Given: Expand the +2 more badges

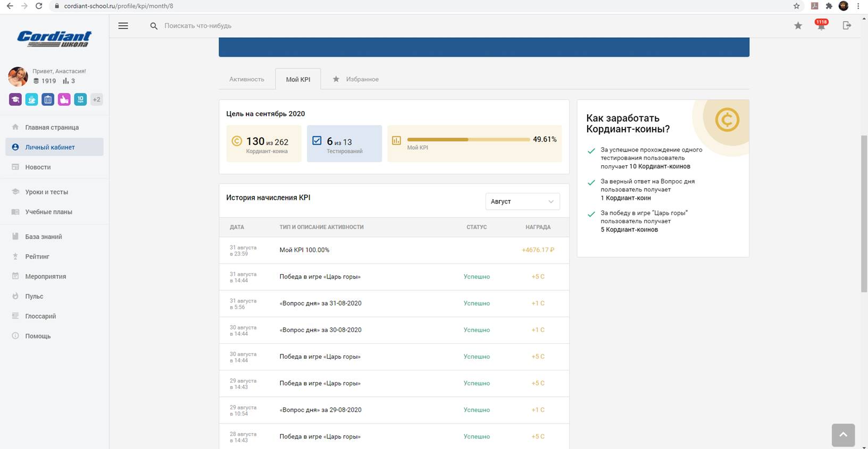Looking at the screenshot, I should coord(96,99).
